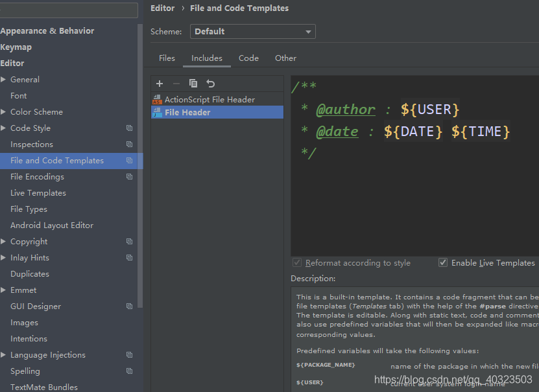
Task: Click project-level icon next to Spelling
Action: click(x=129, y=371)
